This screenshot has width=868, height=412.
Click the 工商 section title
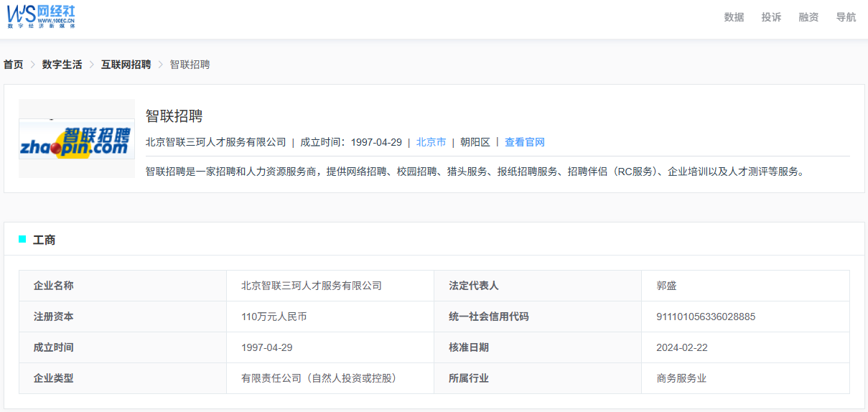45,240
